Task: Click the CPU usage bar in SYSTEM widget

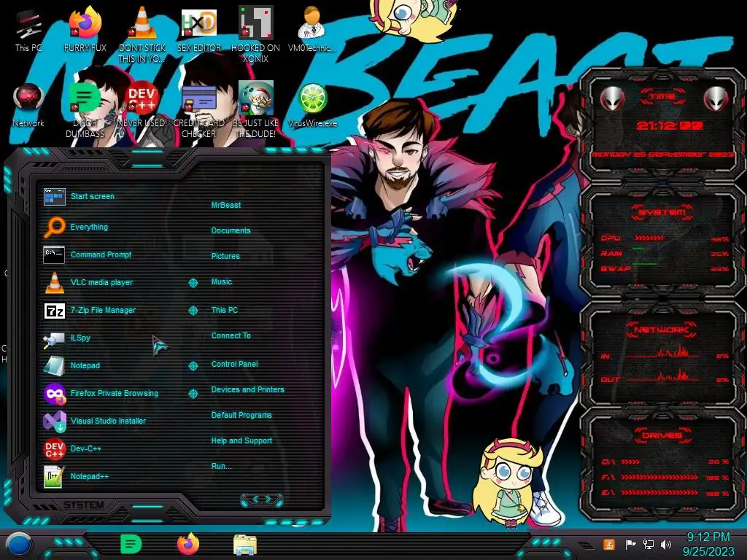Action: point(649,238)
